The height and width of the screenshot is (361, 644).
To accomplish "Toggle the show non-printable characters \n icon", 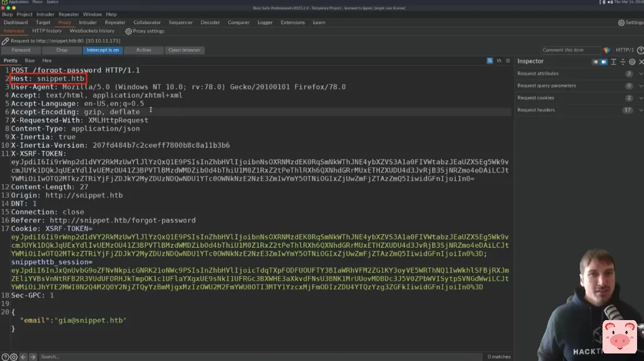I will 499,61.
